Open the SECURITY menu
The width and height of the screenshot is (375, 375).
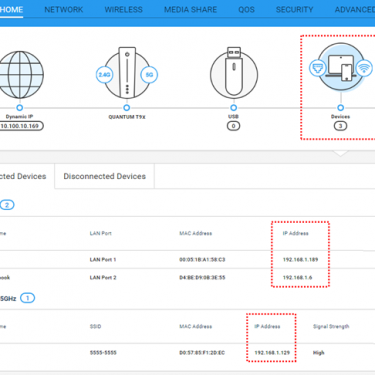point(294,10)
